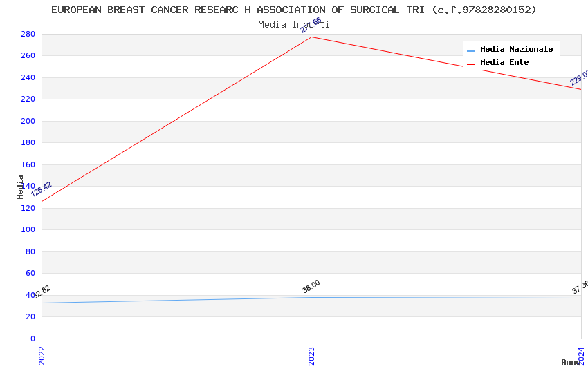
Task: Click the 2024 x-axis label
Action: tap(581, 356)
